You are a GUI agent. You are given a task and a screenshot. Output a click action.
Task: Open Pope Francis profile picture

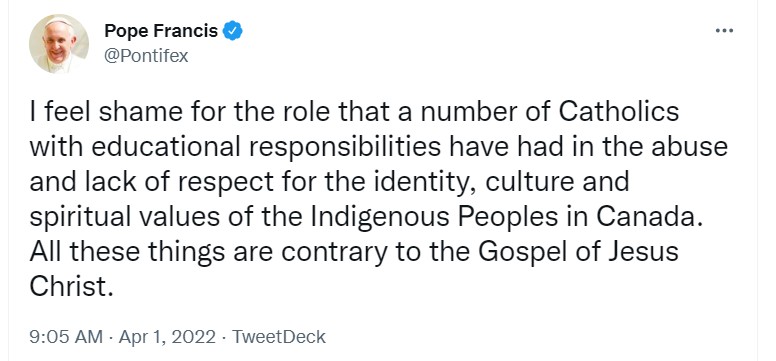[x=59, y=44]
